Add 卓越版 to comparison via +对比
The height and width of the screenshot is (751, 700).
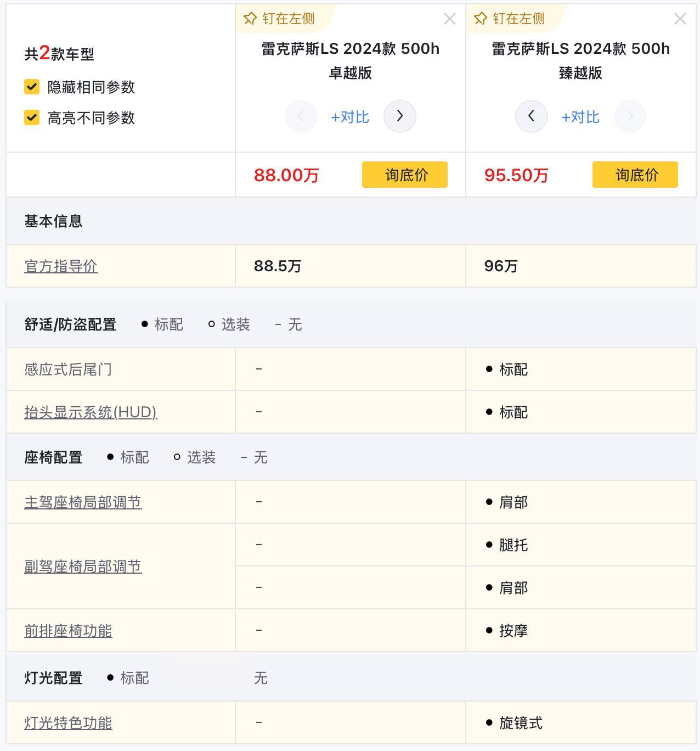(350, 117)
